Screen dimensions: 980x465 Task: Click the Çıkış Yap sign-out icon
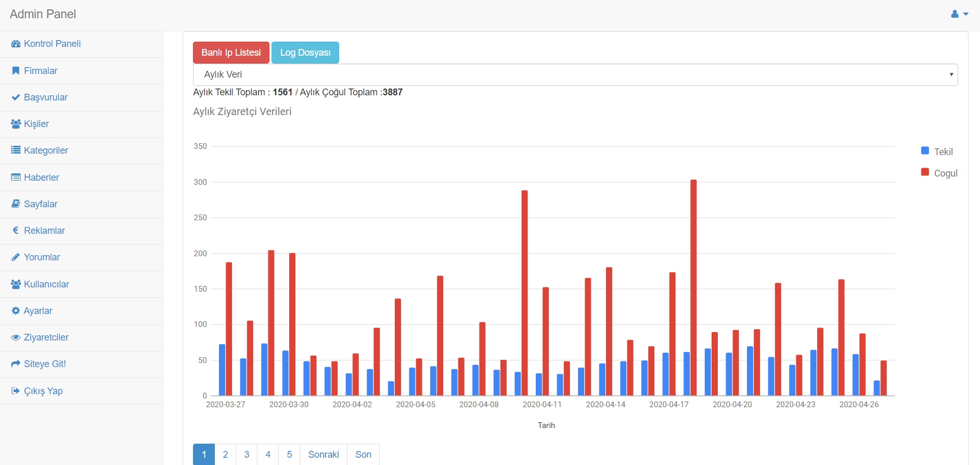[16, 391]
